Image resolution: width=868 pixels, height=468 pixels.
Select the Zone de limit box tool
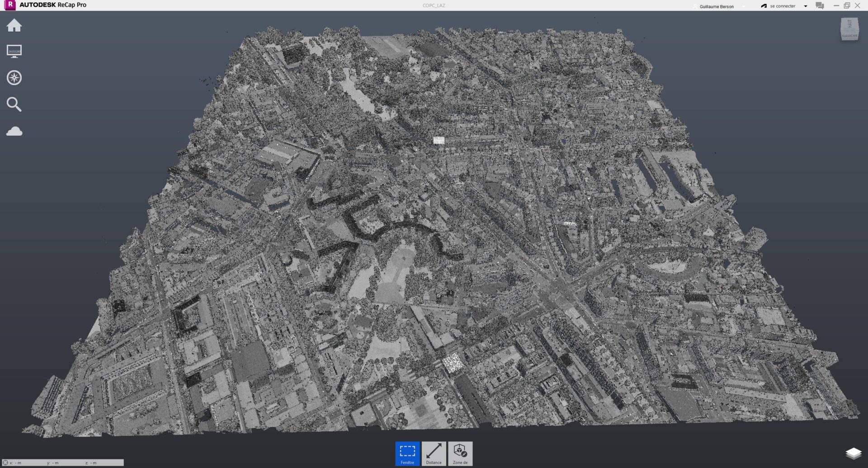point(460,454)
